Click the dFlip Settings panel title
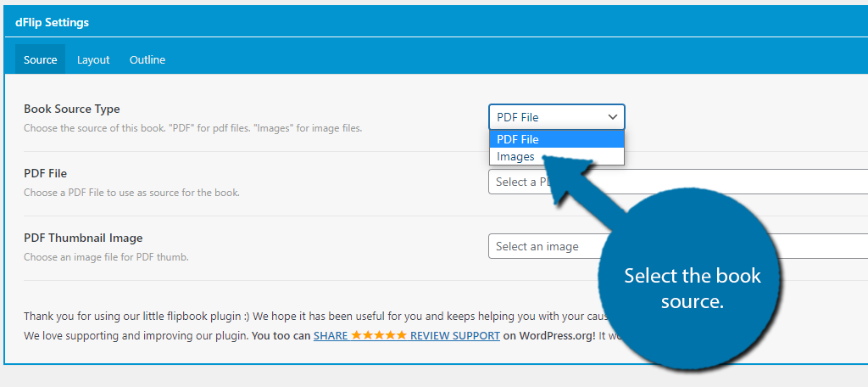The image size is (868, 387). click(x=52, y=23)
